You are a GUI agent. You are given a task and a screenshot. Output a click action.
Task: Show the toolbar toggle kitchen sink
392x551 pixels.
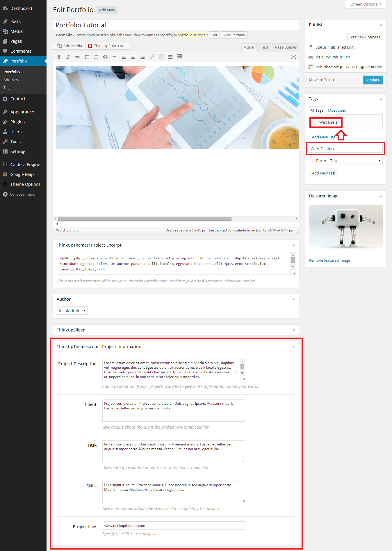click(180, 57)
